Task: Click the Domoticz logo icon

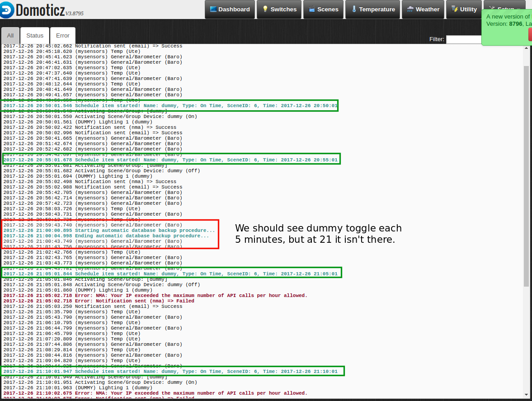Action: [x=7, y=9]
